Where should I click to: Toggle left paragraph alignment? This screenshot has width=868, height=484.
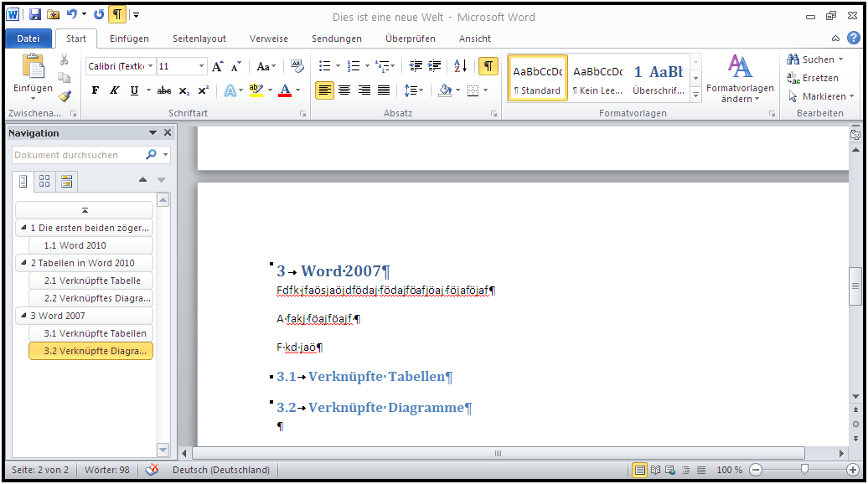coord(325,90)
